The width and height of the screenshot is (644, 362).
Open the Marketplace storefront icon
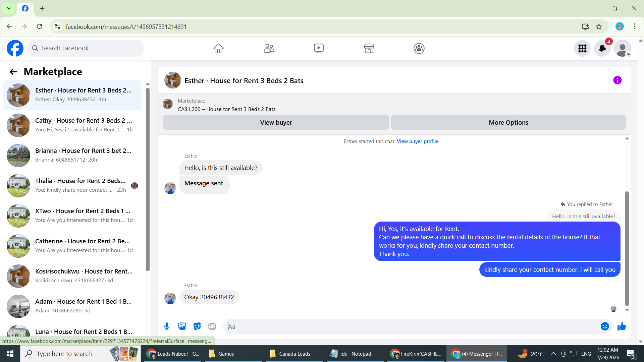click(369, 48)
